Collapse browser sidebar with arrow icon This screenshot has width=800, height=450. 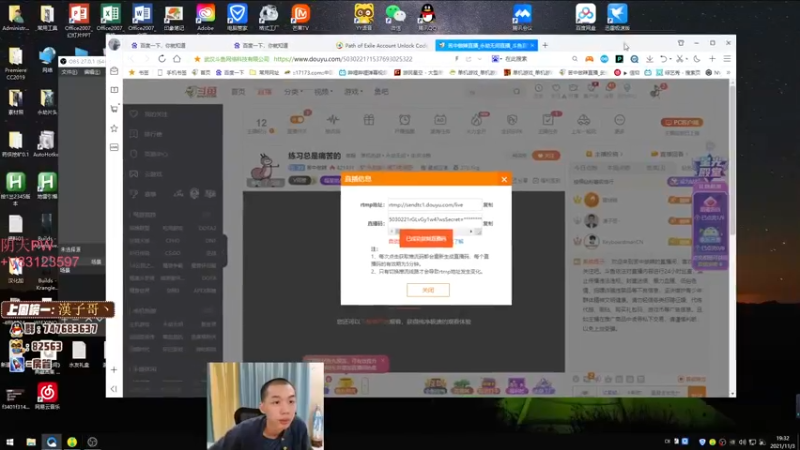(114, 389)
